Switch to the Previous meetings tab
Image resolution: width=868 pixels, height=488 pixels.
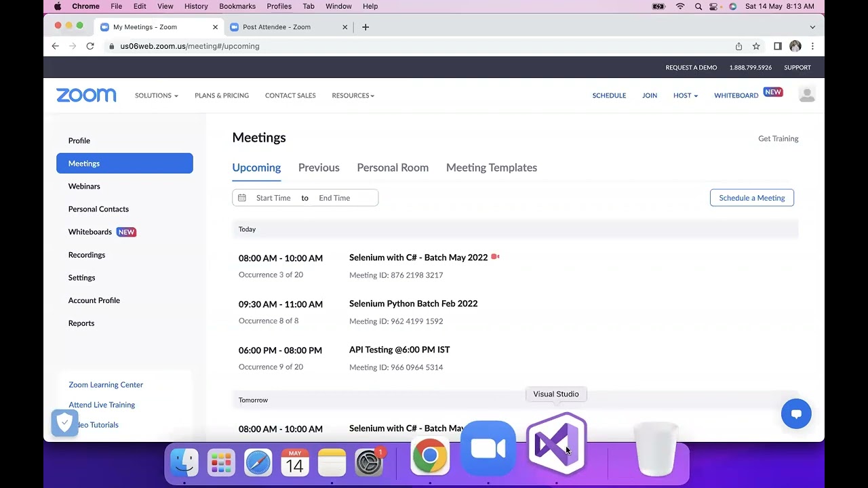coord(319,167)
